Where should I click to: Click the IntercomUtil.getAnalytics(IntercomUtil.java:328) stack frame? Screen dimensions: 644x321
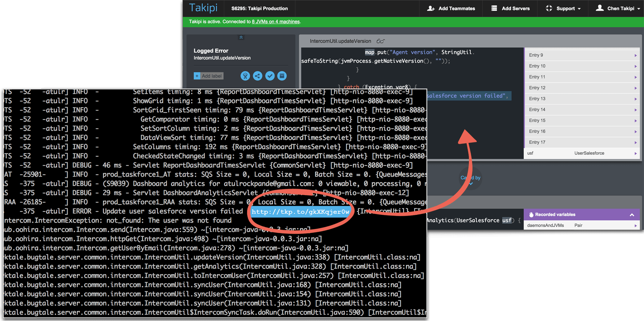tap(210, 267)
